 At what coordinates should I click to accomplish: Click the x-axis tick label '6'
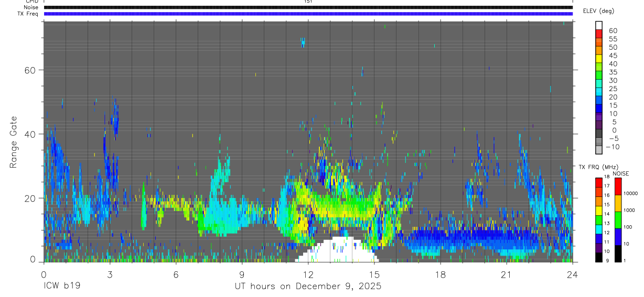pyautogui.click(x=176, y=274)
